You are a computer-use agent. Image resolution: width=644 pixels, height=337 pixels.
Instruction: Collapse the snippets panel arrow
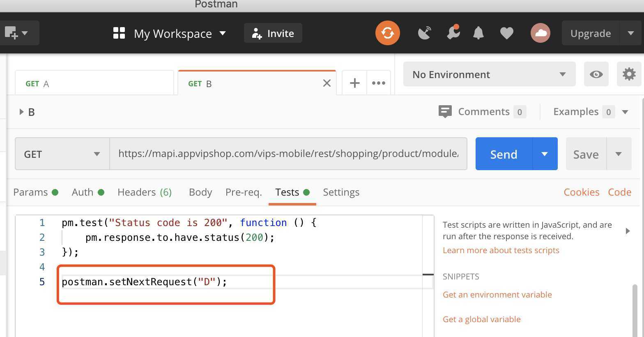pos(628,231)
